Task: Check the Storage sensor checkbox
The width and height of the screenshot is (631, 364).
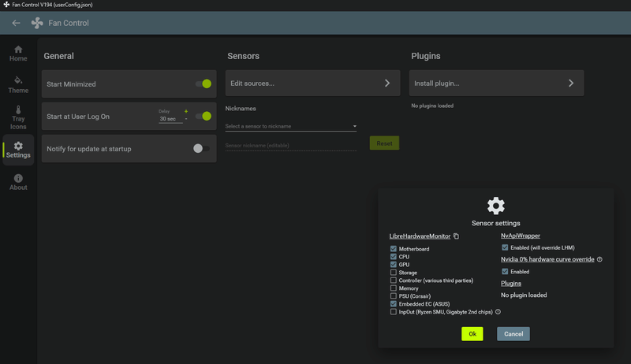Action: pos(394,273)
